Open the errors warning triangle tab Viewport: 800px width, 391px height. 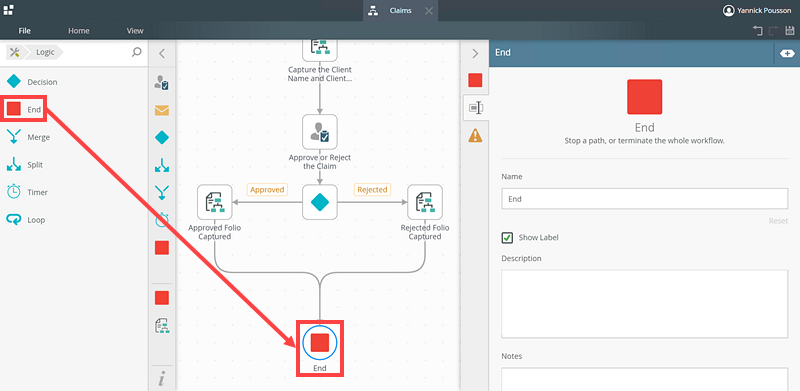click(475, 135)
